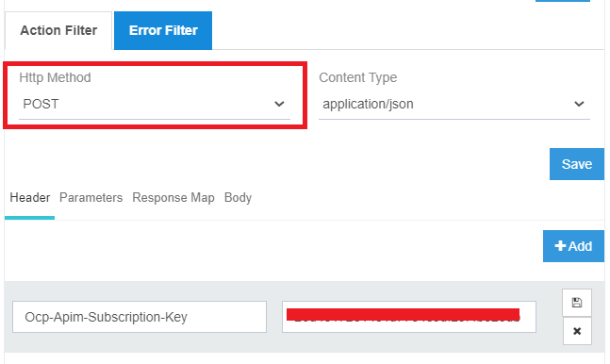This screenshot has width=610, height=364.
Task: Select the Header sub-tab
Action: coord(30,198)
